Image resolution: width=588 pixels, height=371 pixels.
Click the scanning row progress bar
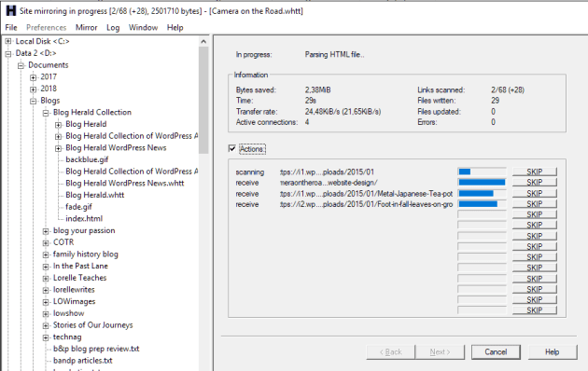tap(482, 172)
